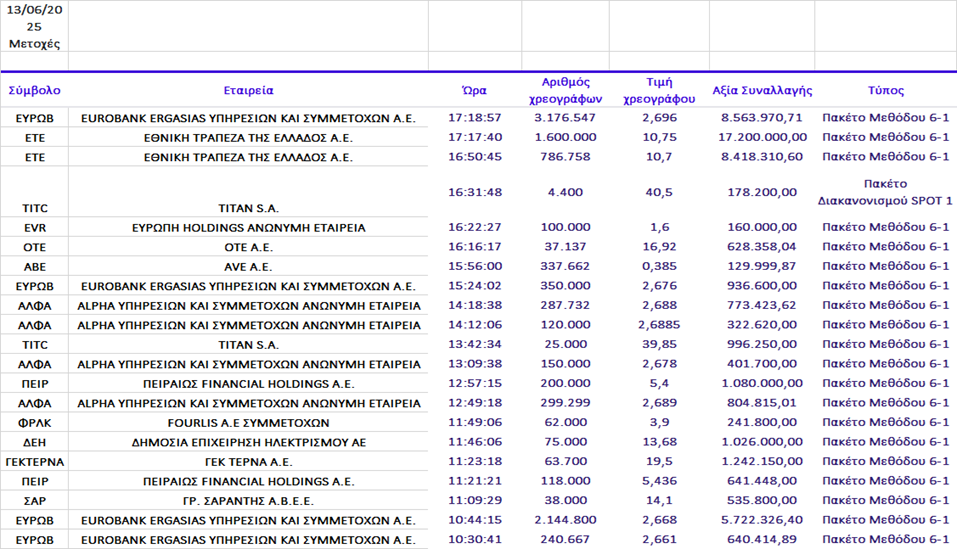Select the ΕΥΡΩΠΗ HOLDINGS ΑΝΩΝΥΜΗ ΕΤΑΙΡΕΙΑ cell
The height and width of the screenshot is (549, 957).
[x=248, y=228]
